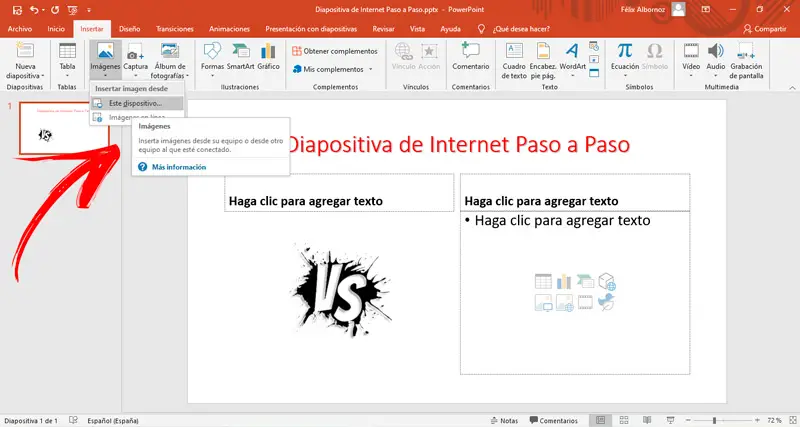Click the Más información link in tooltip
800x427 pixels.
(178, 166)
